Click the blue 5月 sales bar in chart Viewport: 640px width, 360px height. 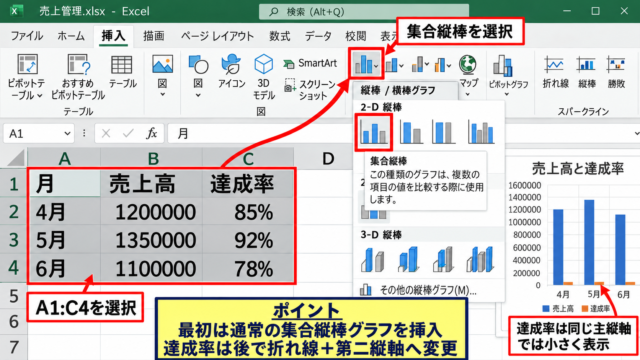589,242
